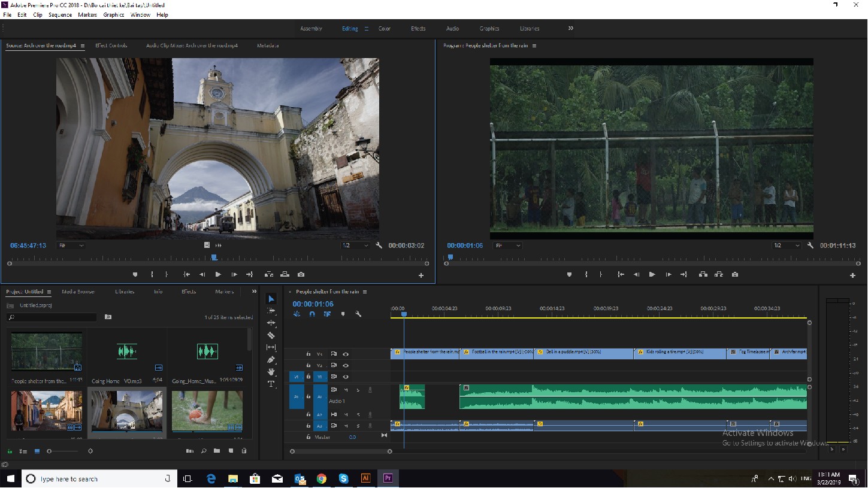Open the Graphics menu
The height and width of the screenshot is (488, 868).
click(113, 14)
